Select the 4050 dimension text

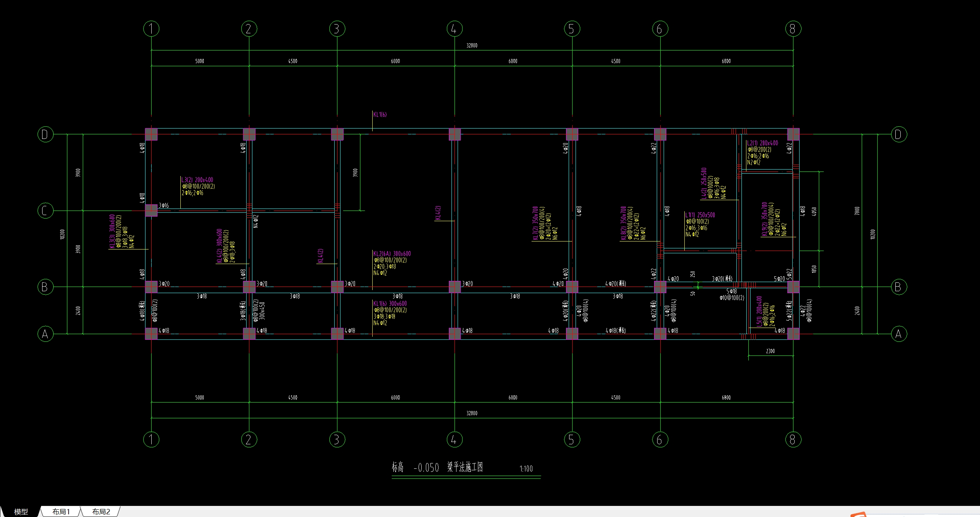pyautogui.click(x=814, y=211)
